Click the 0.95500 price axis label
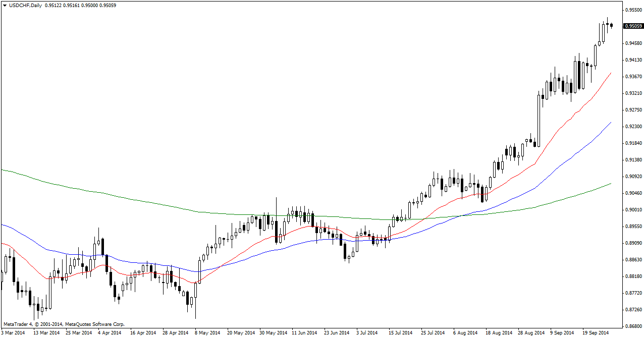Image resolution: width=644 pixels, height=337 pixels. [x=633, y=10]
